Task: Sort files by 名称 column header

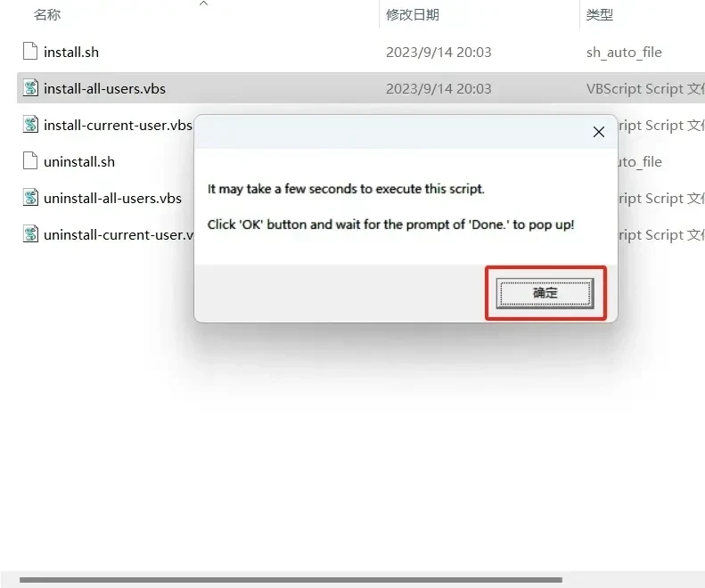Action: (x=47, y=15)
